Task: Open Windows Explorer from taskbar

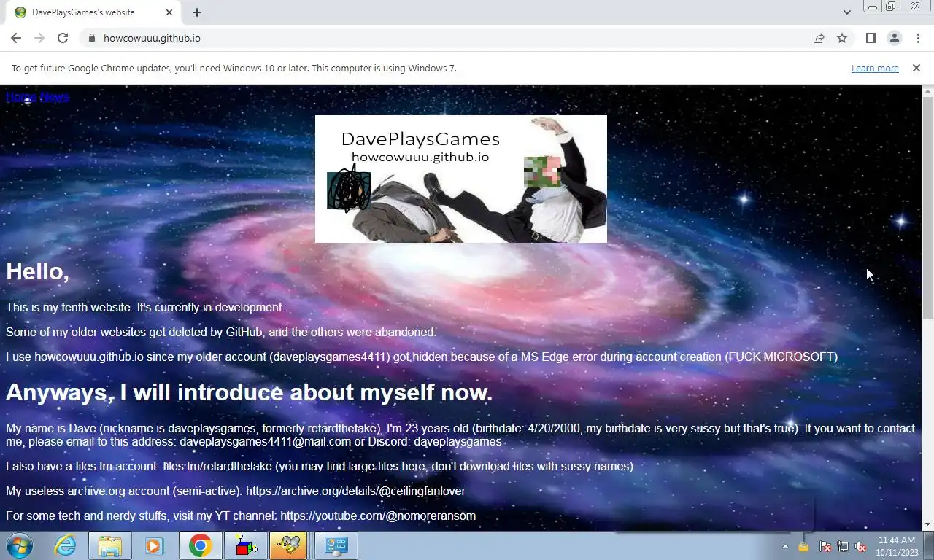Action: coord(110,545)
